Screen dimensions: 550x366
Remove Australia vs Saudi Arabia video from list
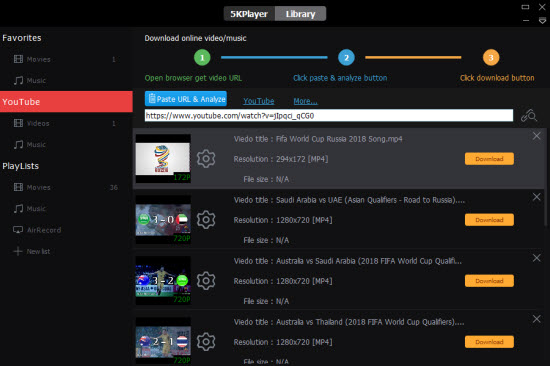536,258
